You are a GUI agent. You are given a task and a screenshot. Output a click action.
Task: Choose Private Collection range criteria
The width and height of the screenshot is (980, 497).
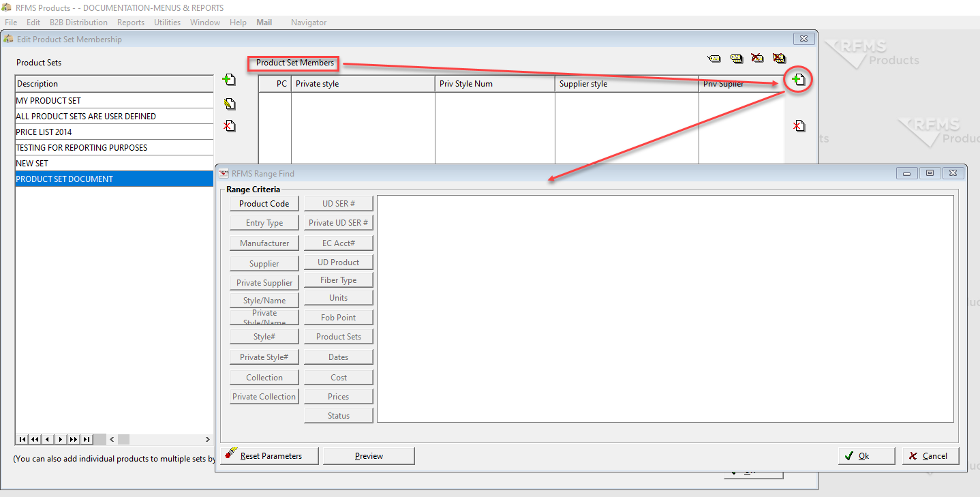click(x=264, y=396)
